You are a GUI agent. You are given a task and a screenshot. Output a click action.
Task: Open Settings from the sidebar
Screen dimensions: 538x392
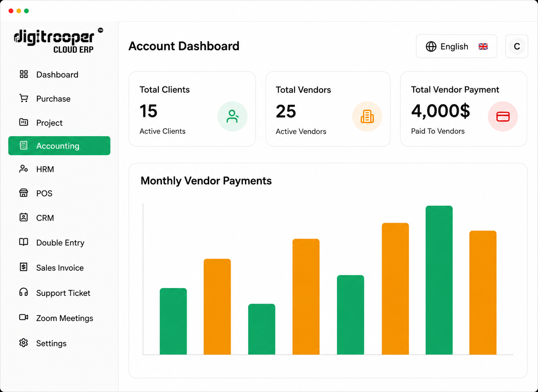point(59,343)
